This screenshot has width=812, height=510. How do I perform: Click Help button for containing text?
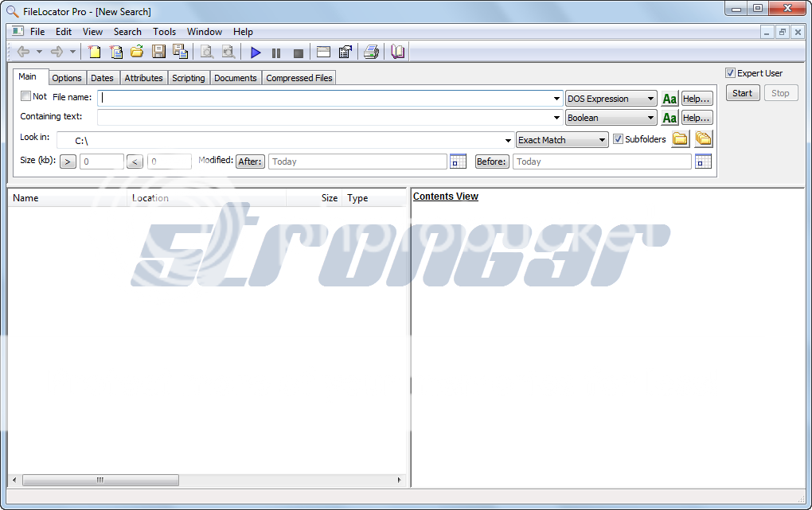697,118
